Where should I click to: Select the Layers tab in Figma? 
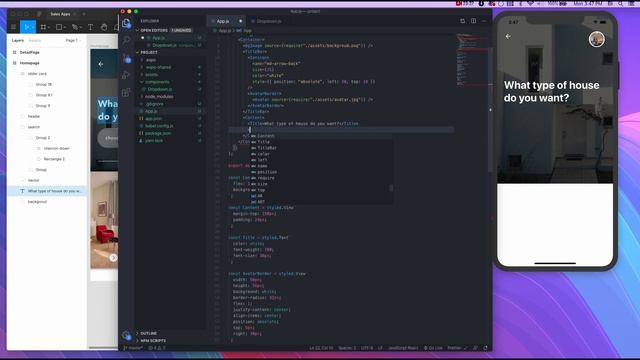18,40
